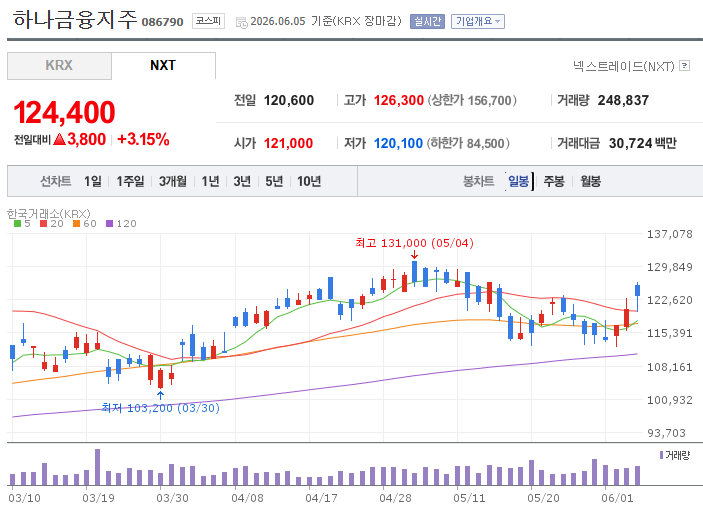Viewport: 703px width, 514px height.
Task: Click the 거래대금 value 30,724 백만
Action: 642,144
